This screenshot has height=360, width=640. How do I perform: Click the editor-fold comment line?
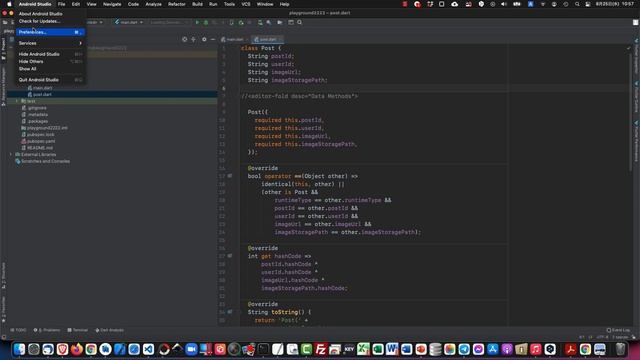[300, 96]
